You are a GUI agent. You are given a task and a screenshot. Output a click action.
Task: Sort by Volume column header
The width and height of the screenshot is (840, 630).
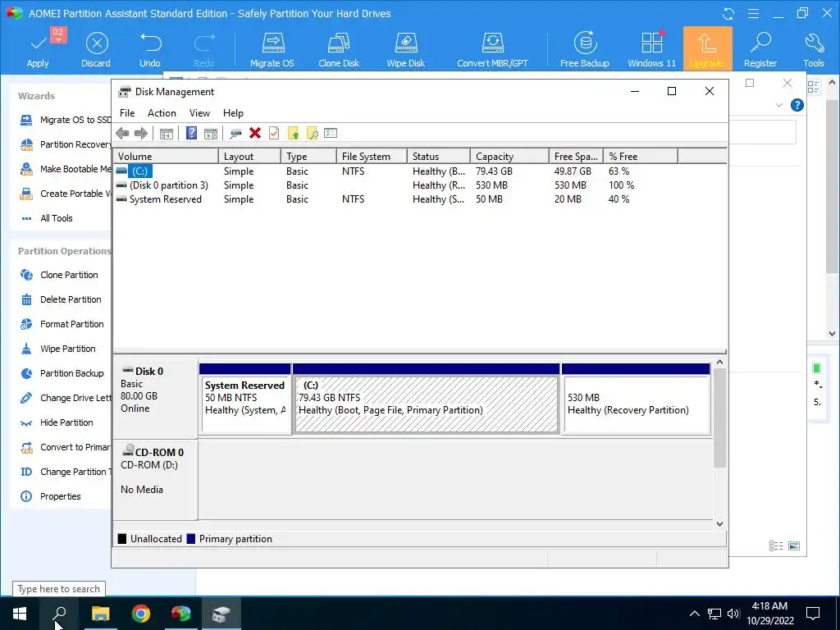point(166,157)
